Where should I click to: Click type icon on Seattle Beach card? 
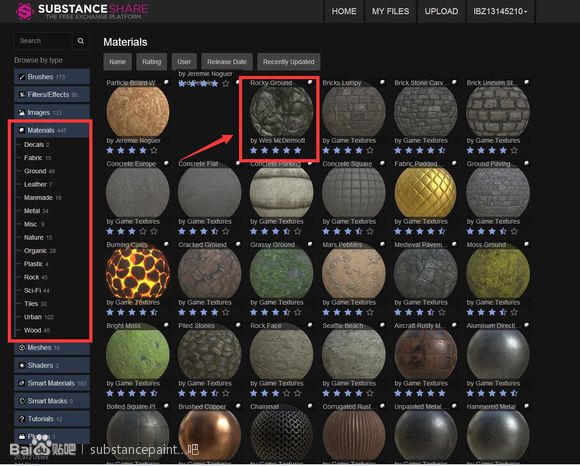coord(382,325)
